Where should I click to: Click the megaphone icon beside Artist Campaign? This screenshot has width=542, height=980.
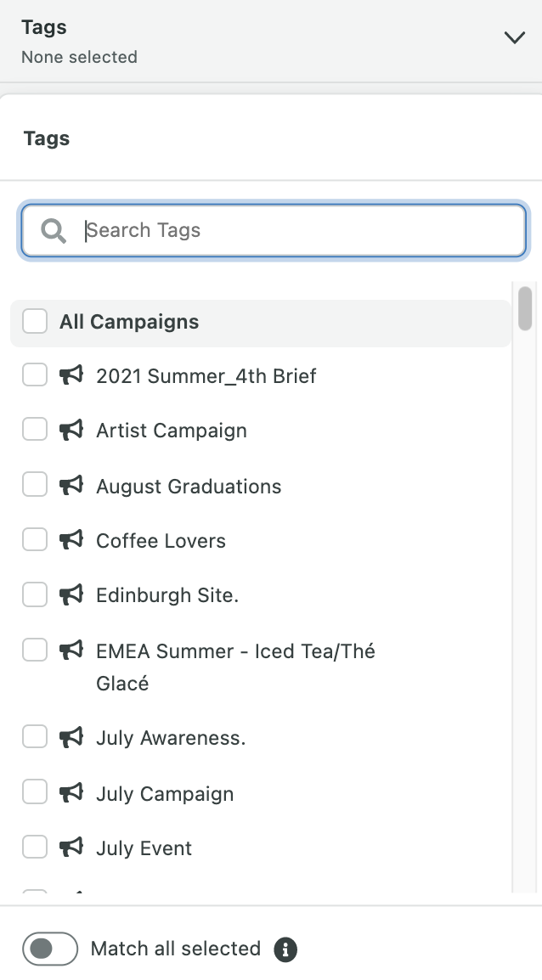(71, 430)
